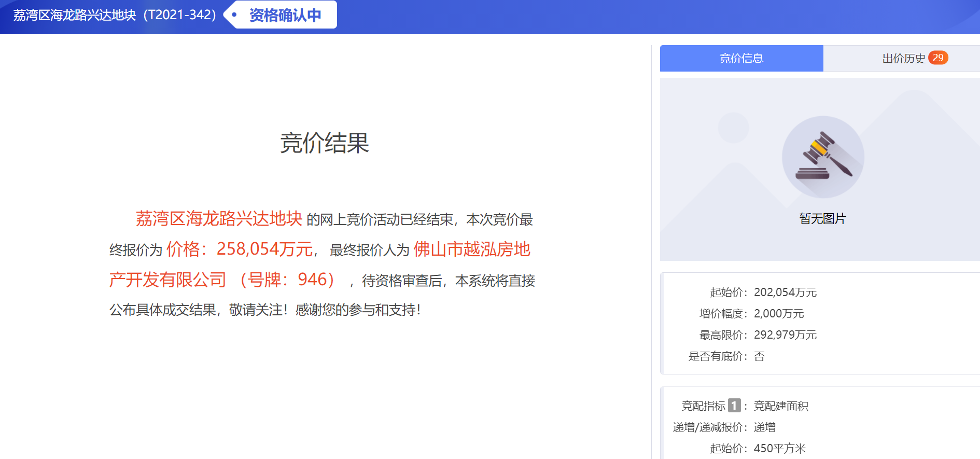Click the final price 258,054万元

[264, 249]
